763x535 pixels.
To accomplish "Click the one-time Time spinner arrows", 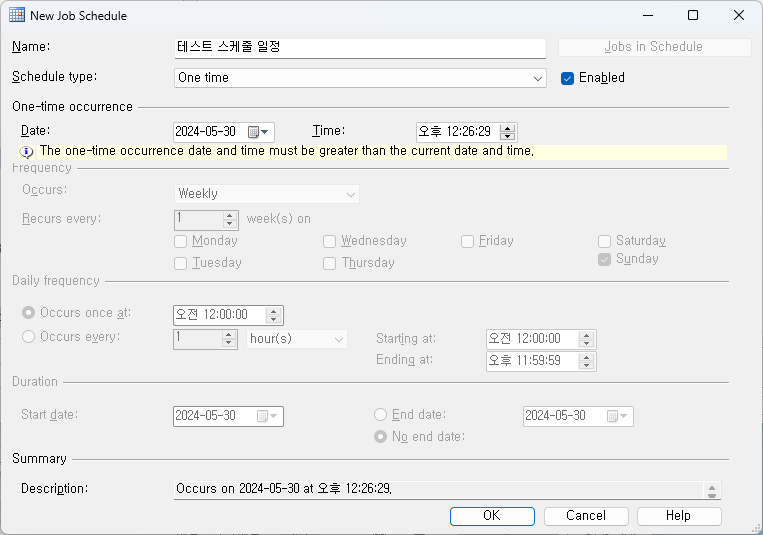I will point(508,132).
